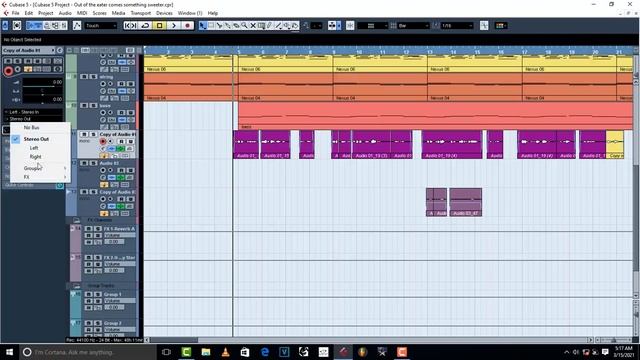Select the Range Selection tool
The height and width of the screenshot is (360, 640).
(x=211, y=26)
